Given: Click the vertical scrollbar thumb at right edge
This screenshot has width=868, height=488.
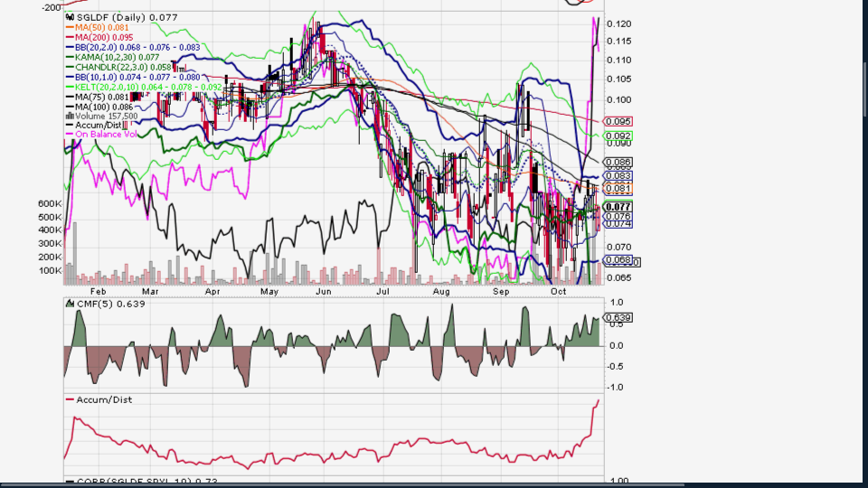Looking at the screenshot, I should (x=865, y=89).
